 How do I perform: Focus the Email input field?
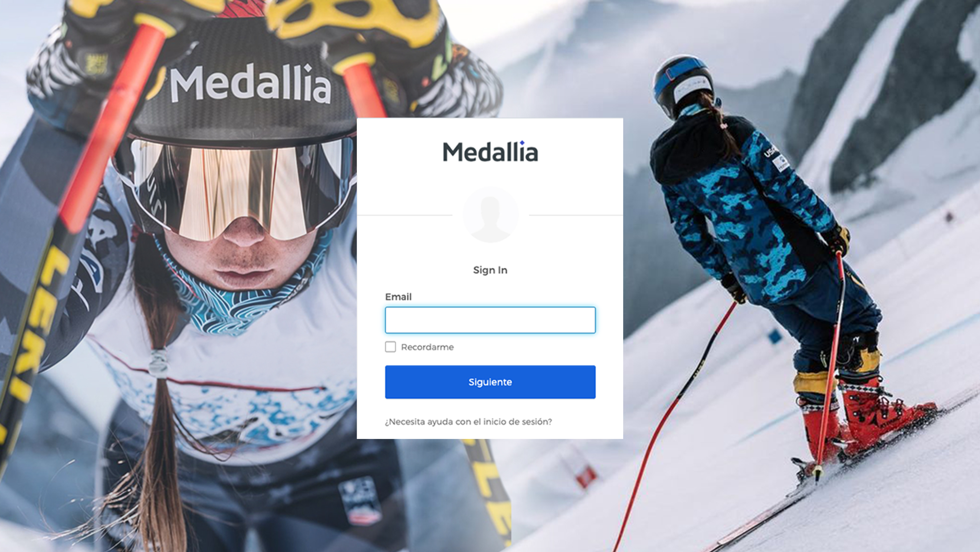point(490,320)
